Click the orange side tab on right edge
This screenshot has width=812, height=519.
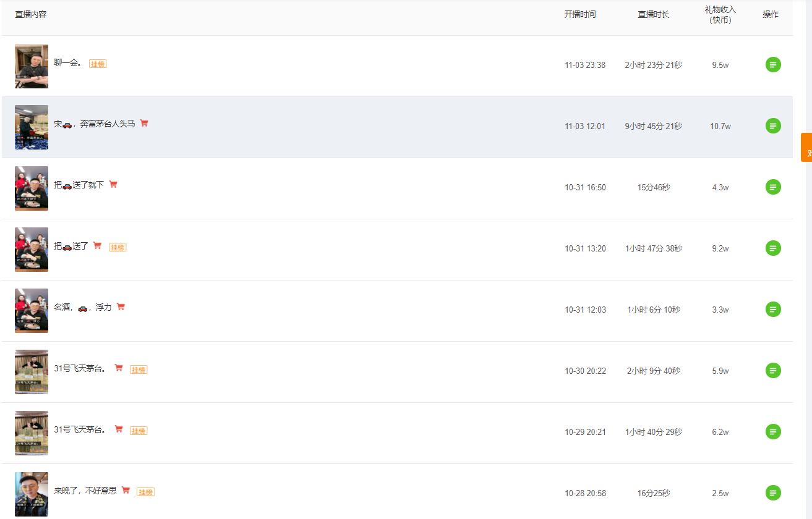pos(806,147)
